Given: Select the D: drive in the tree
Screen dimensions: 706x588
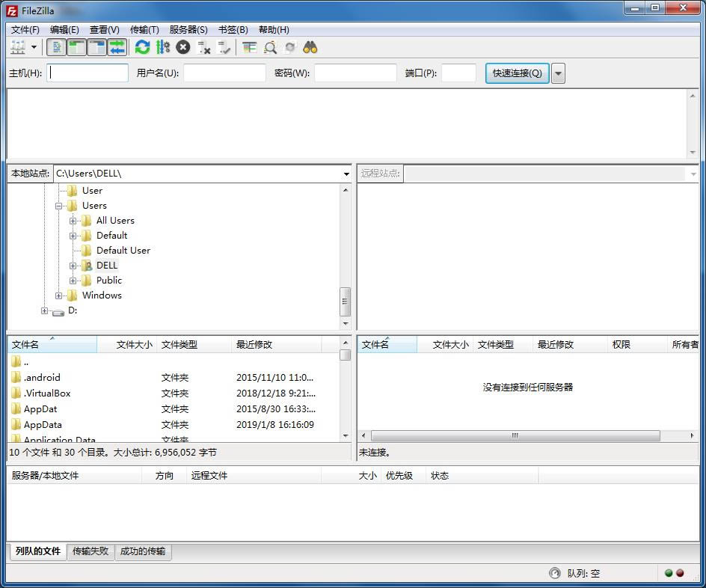Looking at the screenshot, I should coord(73,310).
